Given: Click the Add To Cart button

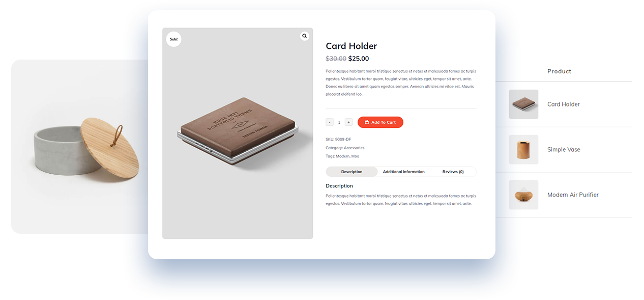Looking at the screenshot, I should point(380,122).
